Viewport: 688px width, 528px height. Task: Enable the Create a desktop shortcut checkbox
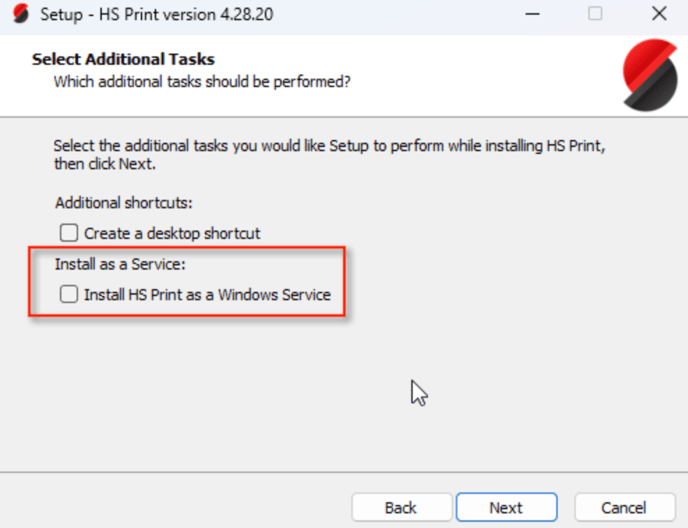[69, 233]
